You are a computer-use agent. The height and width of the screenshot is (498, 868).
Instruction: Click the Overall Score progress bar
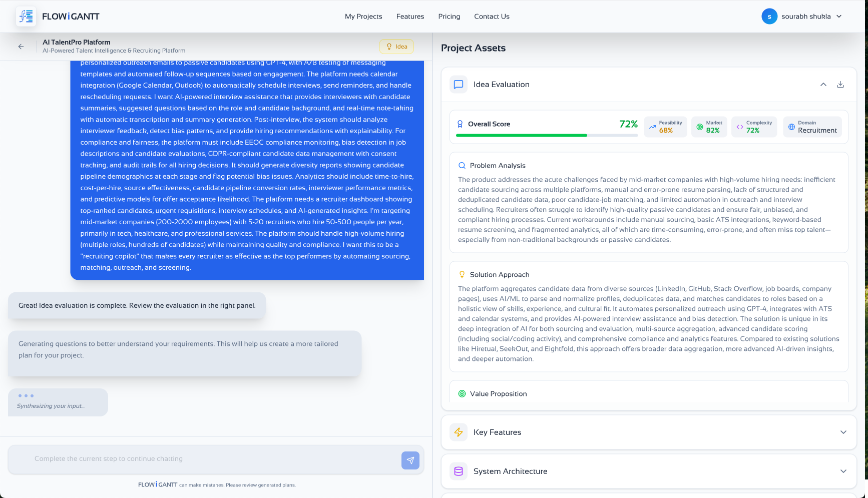click(546, 135)
